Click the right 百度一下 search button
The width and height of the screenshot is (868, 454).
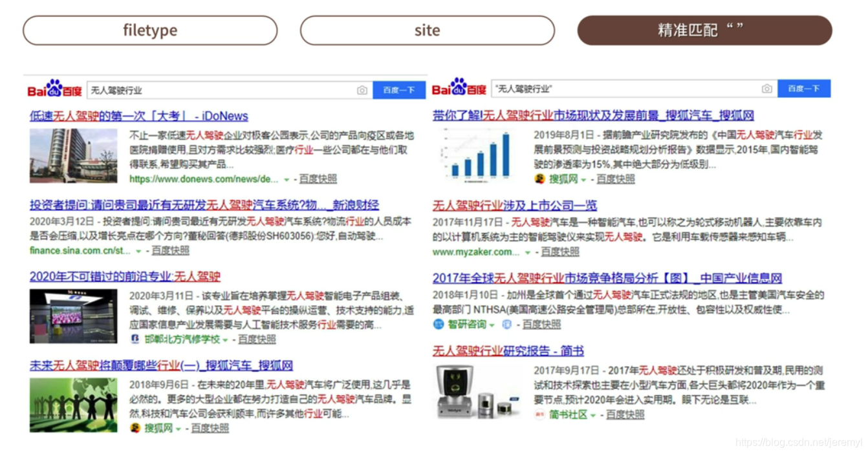tap(804, 89)
